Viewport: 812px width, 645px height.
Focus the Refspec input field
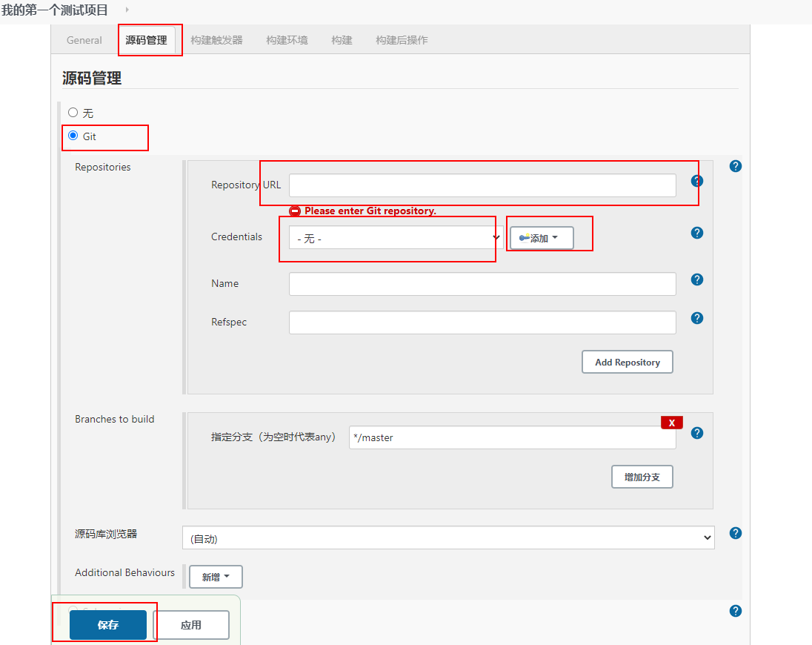(482, 322)
